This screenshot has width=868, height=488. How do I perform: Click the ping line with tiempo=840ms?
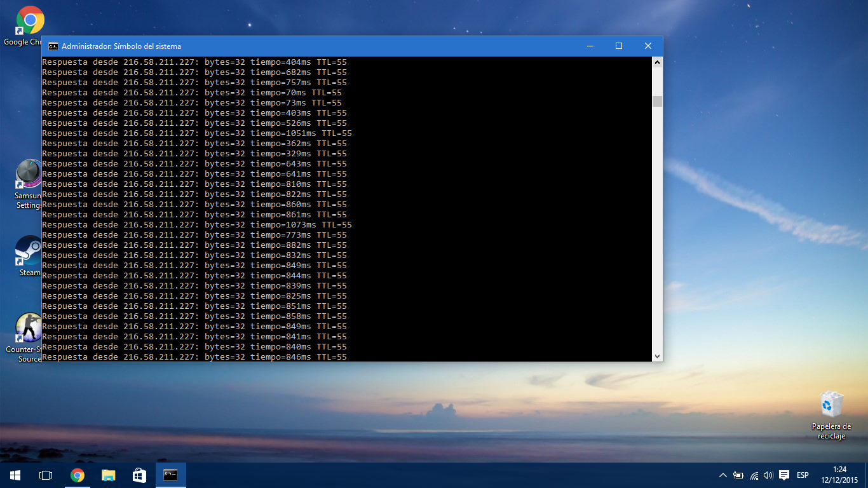click(194, 347)
